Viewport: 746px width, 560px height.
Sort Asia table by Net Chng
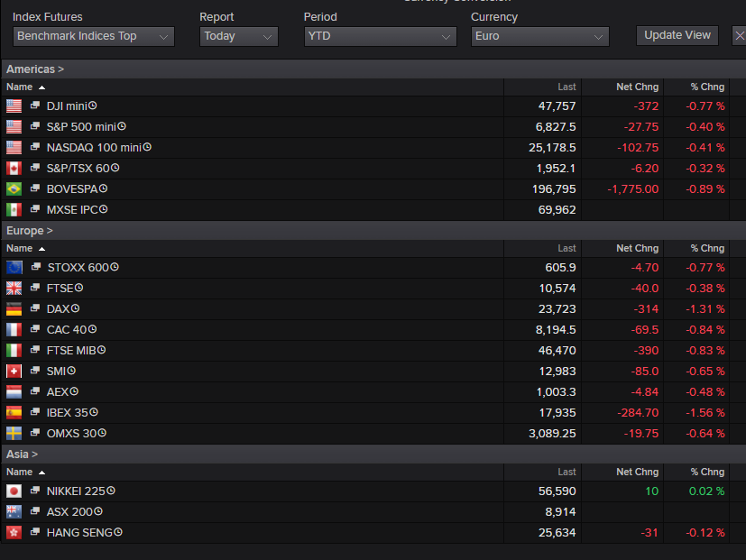click(637, 472)
